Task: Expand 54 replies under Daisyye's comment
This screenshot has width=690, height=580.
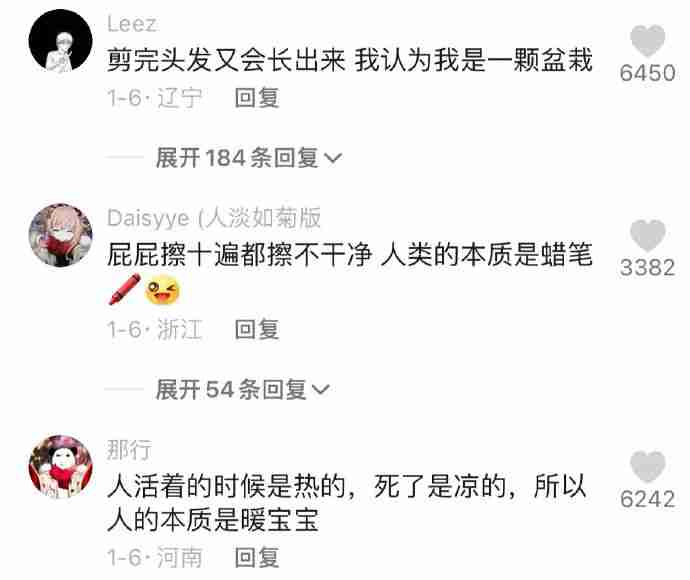Action: [242, 389]
